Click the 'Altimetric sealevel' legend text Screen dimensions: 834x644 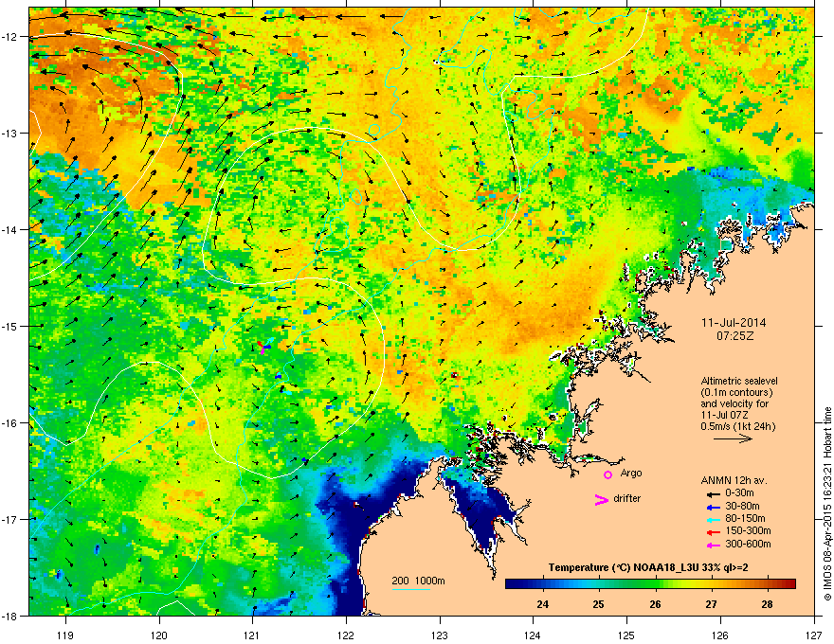[x=739, y=381]
